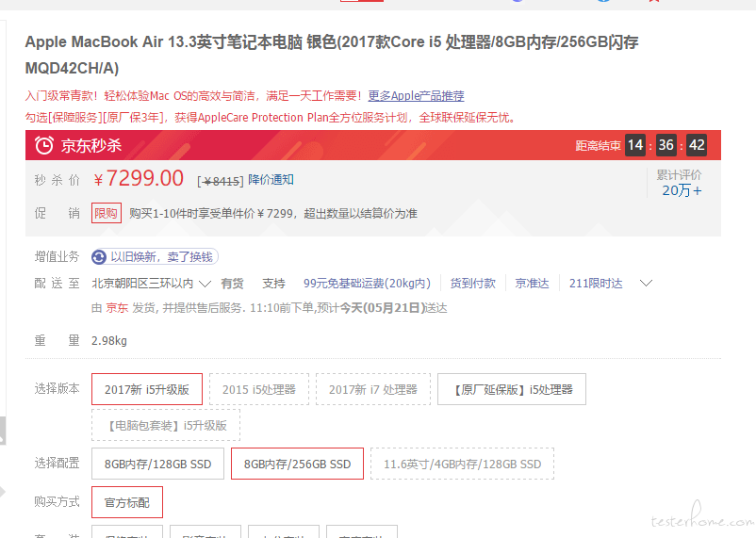Select purchase method 官方标配
Image resolution: width=756 pixels, height=538 pixels.
127,502
